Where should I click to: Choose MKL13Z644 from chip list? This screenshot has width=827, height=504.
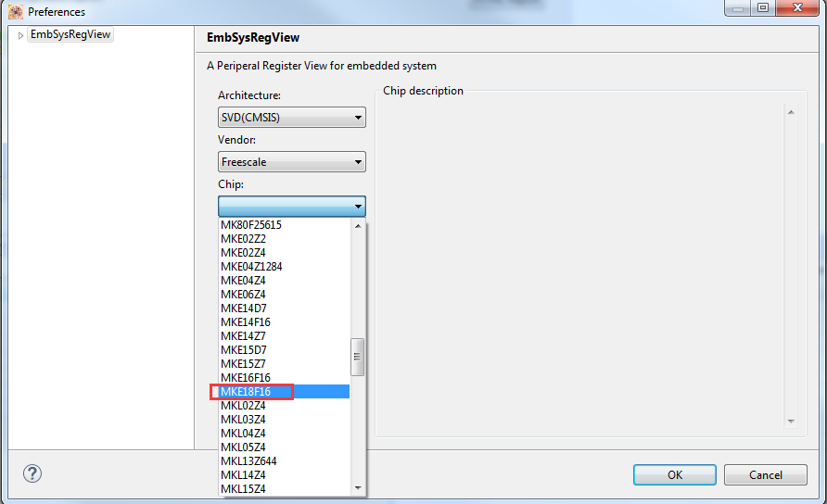click(285, 460)
